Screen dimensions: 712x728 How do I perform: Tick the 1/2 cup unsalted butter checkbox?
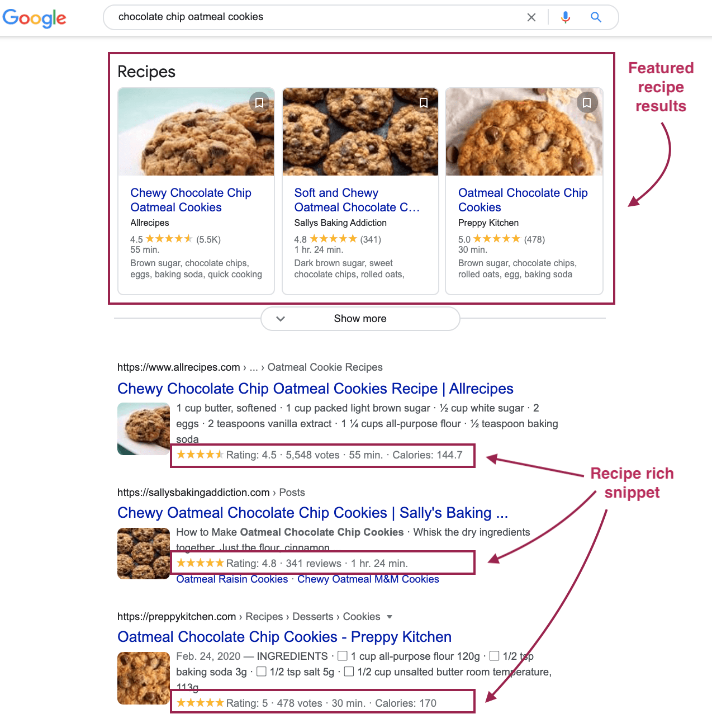coord(349,671)
